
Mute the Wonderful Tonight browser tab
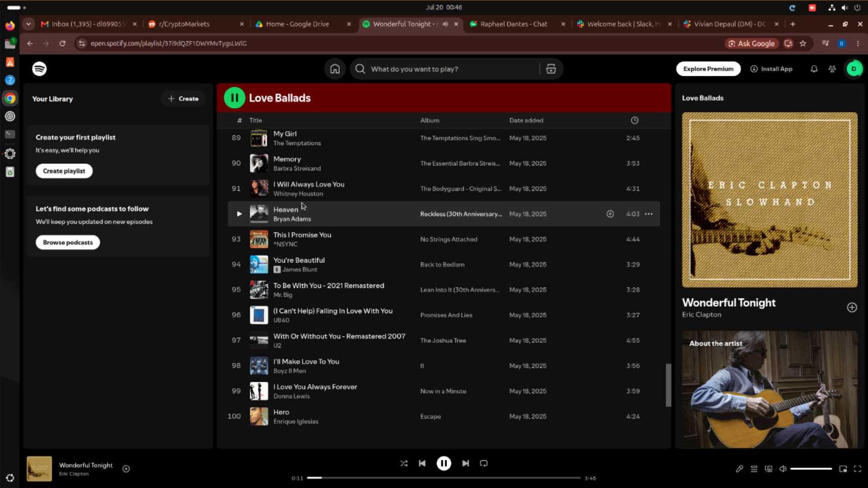tap(445, 24)
